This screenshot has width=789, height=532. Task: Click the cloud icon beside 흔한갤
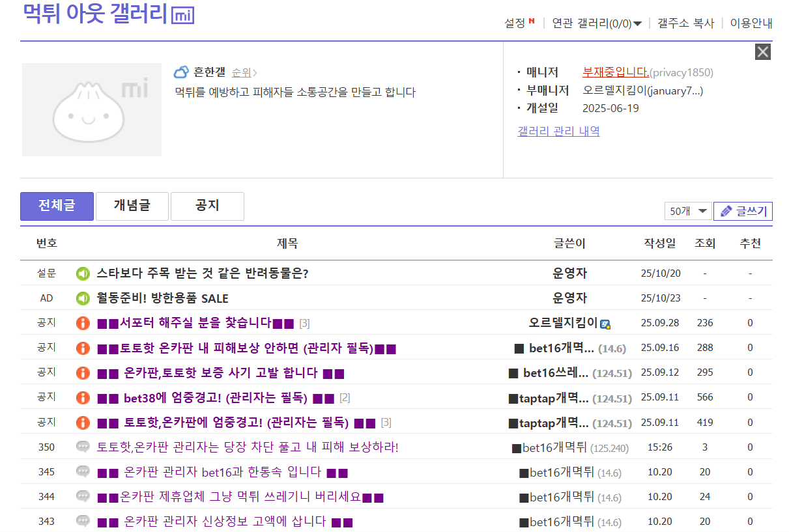tap(181, 72)
